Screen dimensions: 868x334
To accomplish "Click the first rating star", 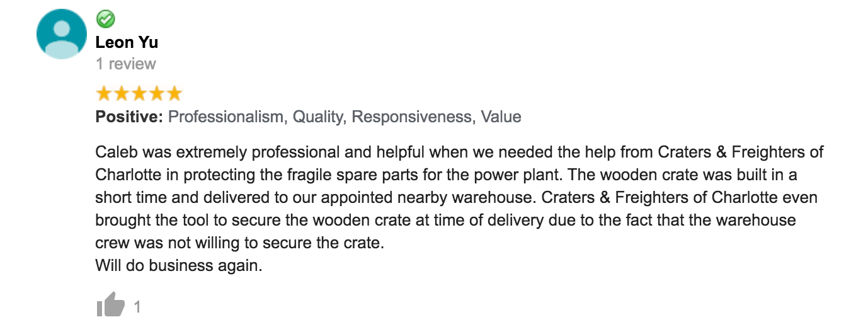I will (104, 94).
